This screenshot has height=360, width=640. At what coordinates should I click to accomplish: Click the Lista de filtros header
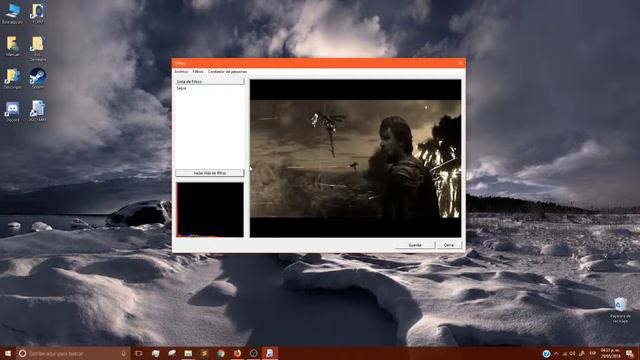210,82
